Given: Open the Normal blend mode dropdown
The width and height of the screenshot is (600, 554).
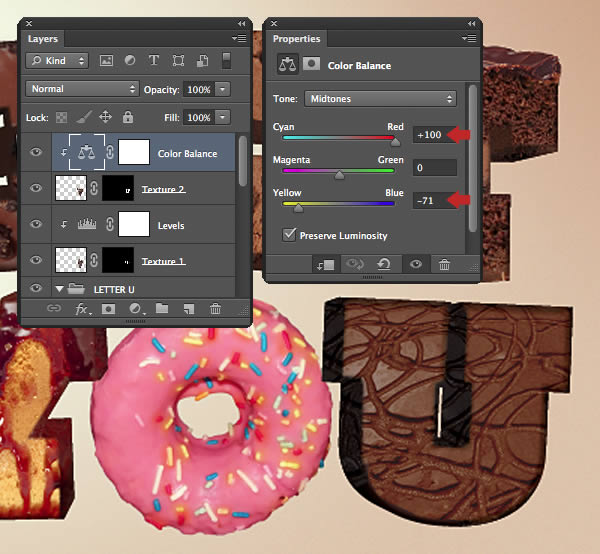Looking at the screenshot, I should point(82,89).
